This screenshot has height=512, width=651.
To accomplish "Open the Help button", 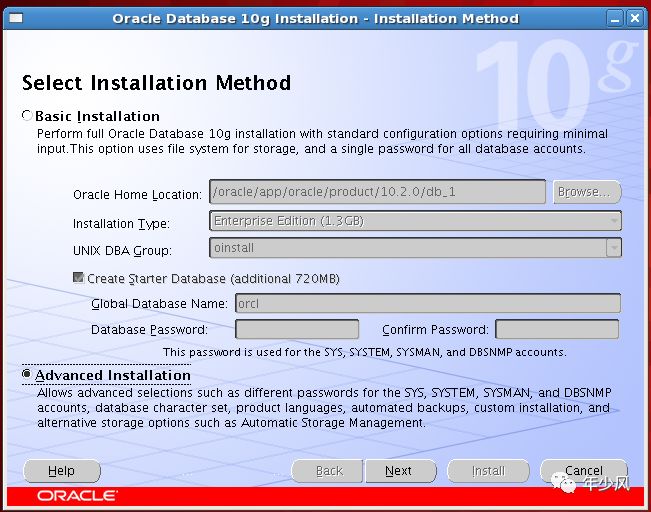I will [62, 471].
